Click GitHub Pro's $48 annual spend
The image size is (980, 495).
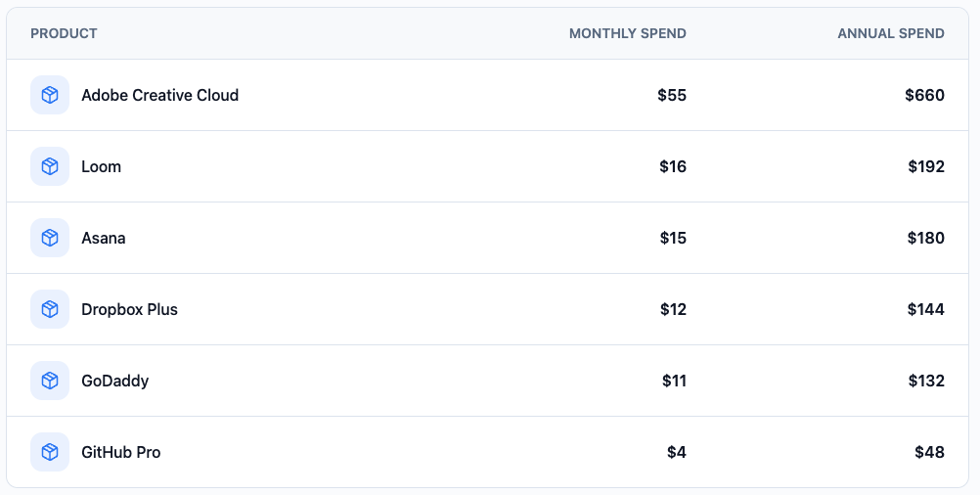930,452
